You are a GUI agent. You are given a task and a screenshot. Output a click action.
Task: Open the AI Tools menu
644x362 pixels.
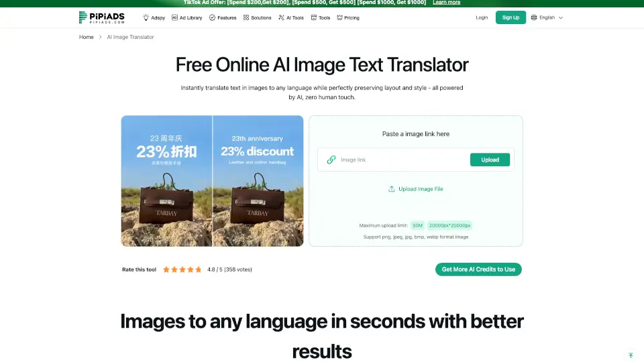coord(291,18)
